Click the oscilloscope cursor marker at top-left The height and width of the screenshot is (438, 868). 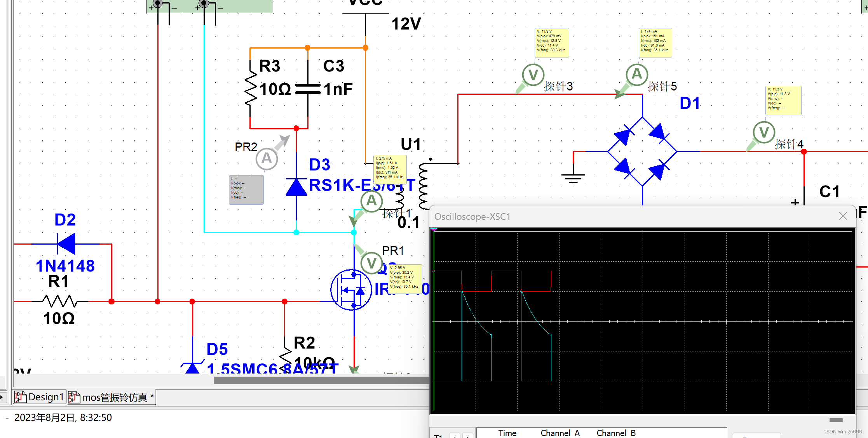click(434, 230)
